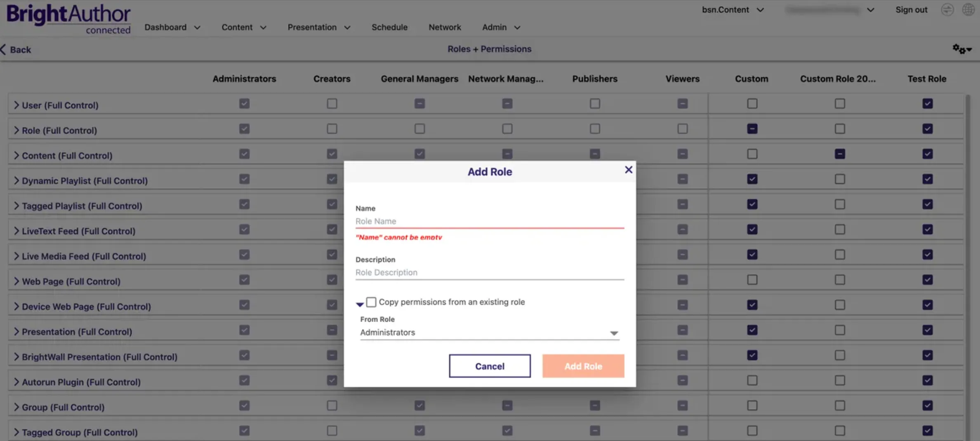Enable Copy permissions from an existing role
The image size is (980, 441).
tap(371, 302)
